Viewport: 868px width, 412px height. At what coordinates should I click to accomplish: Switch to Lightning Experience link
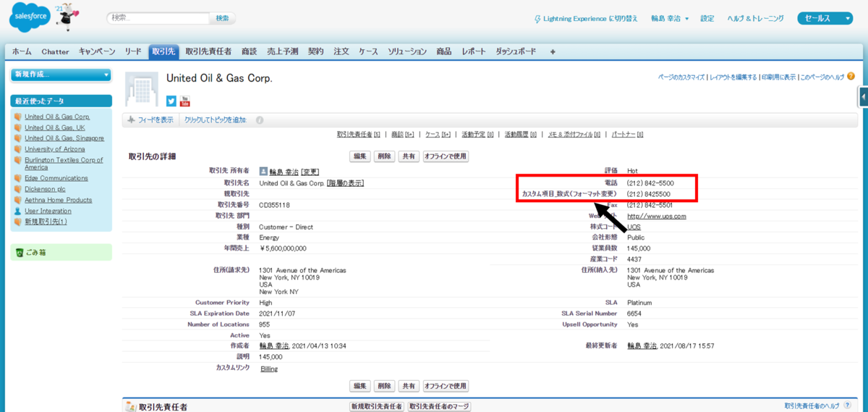[x=586, y=19]
